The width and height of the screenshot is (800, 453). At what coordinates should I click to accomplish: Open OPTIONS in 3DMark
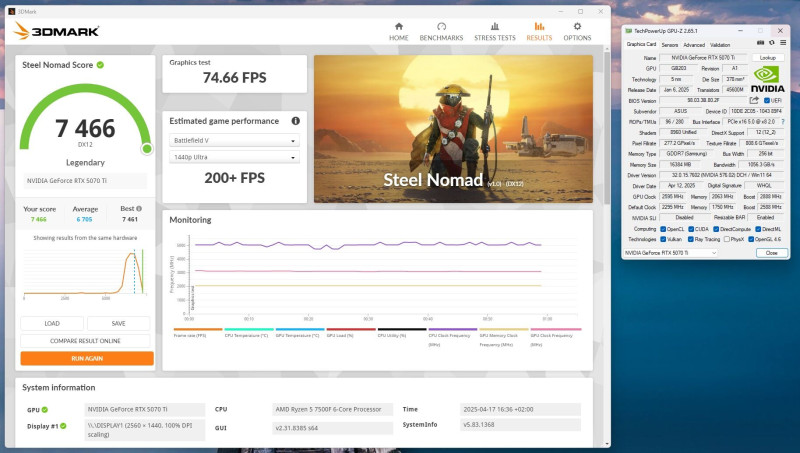(x=577, y=32)
